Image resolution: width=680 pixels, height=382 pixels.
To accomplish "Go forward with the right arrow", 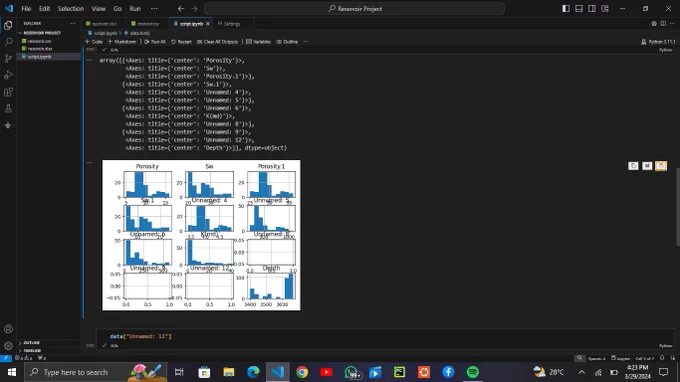I will coord(194,9).
